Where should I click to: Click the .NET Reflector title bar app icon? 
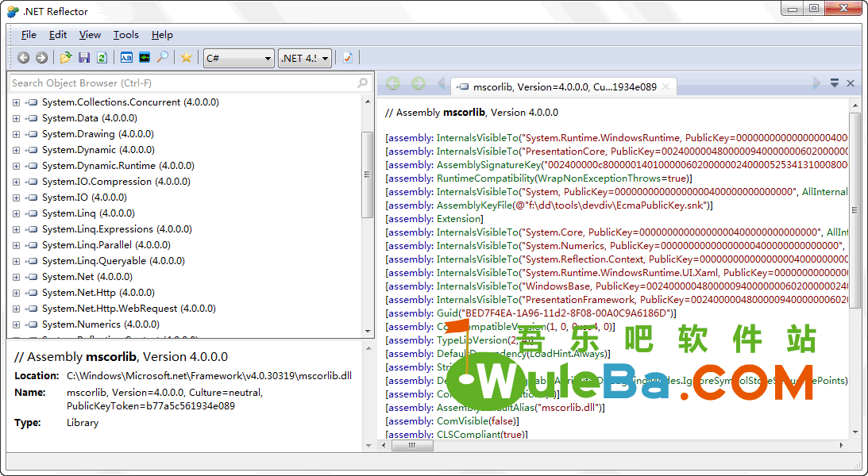tap(13, 12)
